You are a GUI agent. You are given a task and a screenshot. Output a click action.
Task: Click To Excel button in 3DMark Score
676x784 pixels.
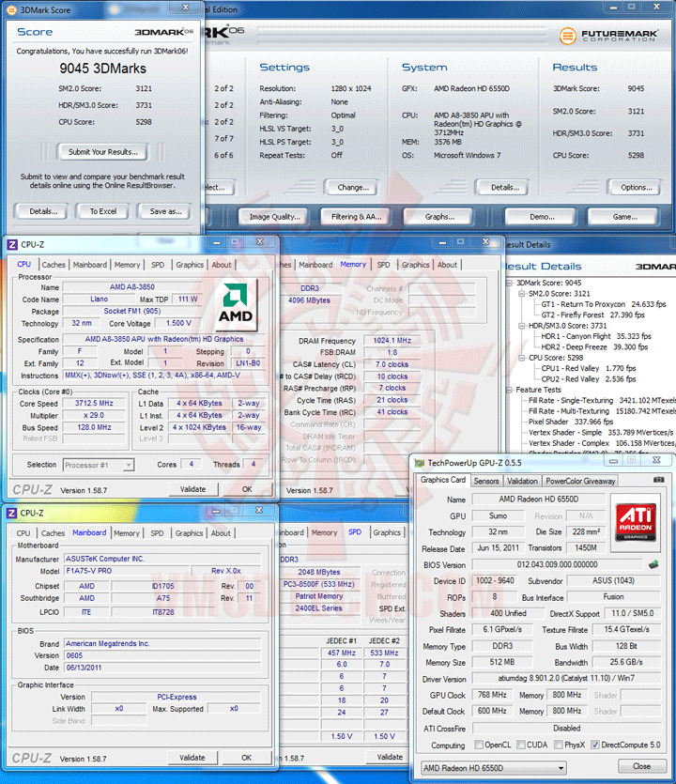click(103, 211)
